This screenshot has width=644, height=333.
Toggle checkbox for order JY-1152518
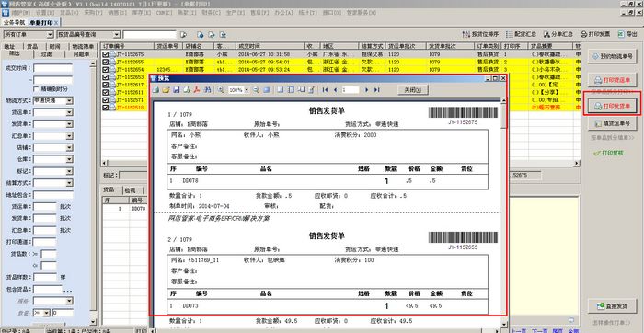click(x=106, y=108)
